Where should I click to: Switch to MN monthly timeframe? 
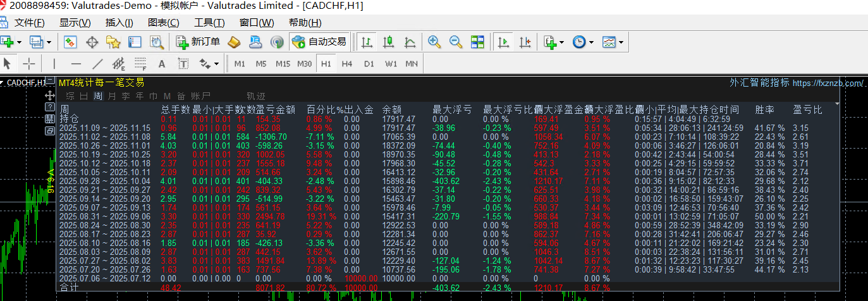click(412, 64)
